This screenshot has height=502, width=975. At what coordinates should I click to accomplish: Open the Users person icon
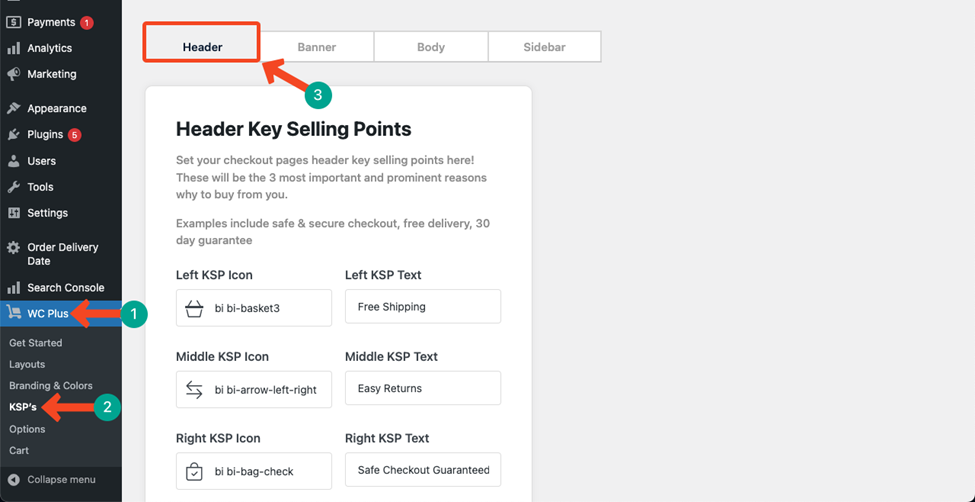(14, 161)
